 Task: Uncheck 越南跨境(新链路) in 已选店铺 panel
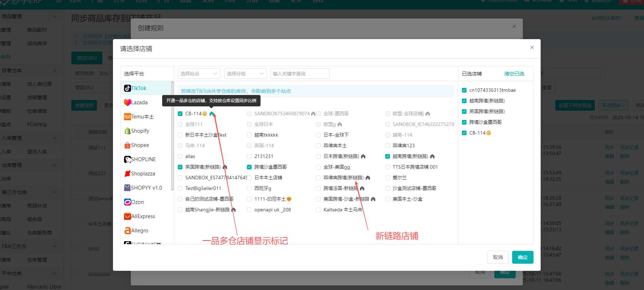coord(464,101)
